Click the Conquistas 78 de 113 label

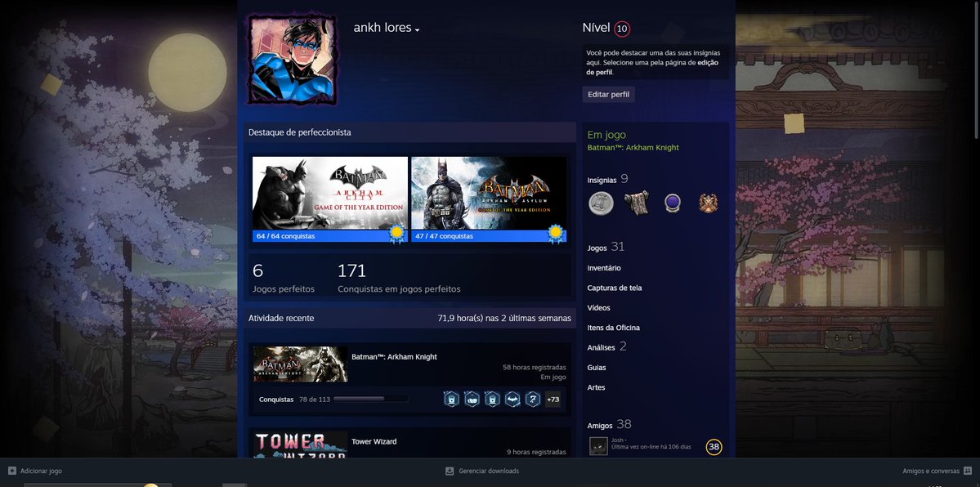coord(294,400)
